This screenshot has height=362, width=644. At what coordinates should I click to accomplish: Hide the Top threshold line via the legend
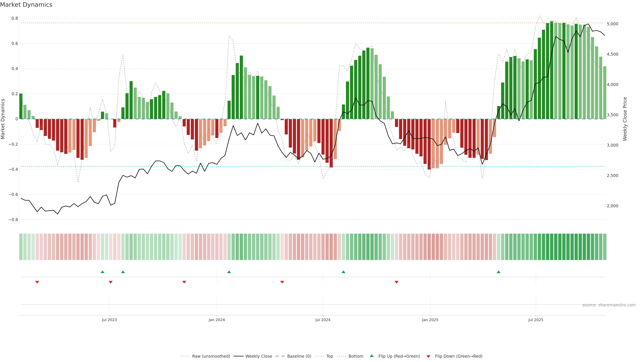tap(330, 356)
